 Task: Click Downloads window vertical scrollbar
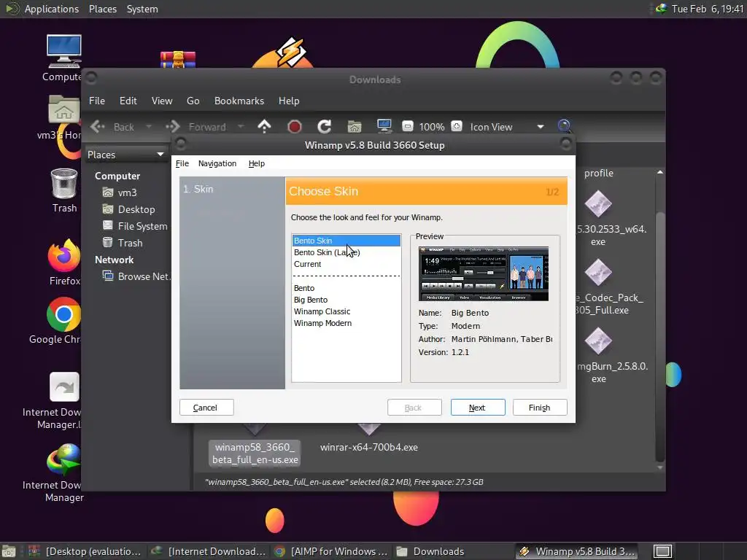pyautogui.click(x=659, y=335)
